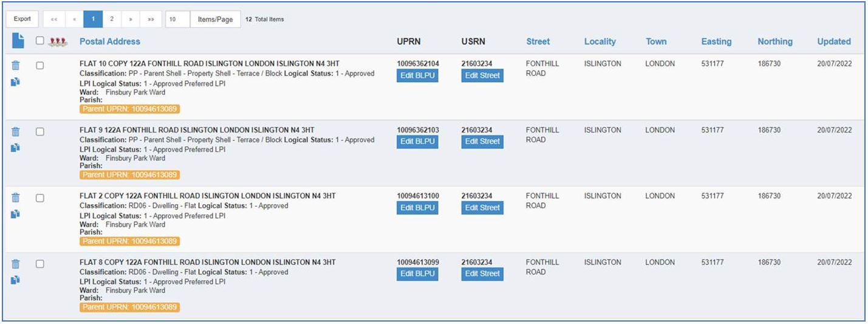Sort by Street column header
This screenshot has width=868, height=324.
coord(538,41)
